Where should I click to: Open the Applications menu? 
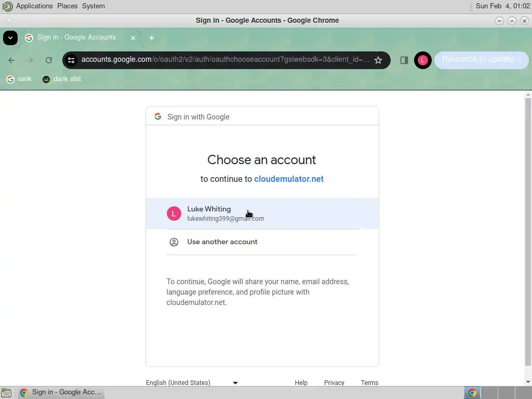point(34,6)
